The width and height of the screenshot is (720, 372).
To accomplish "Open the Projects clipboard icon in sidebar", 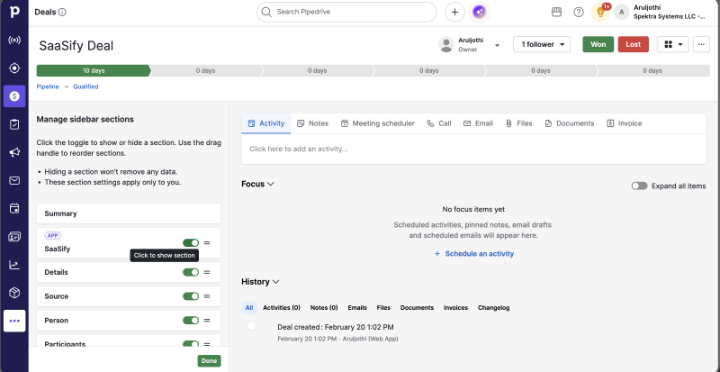I will [x=14, y=124].
